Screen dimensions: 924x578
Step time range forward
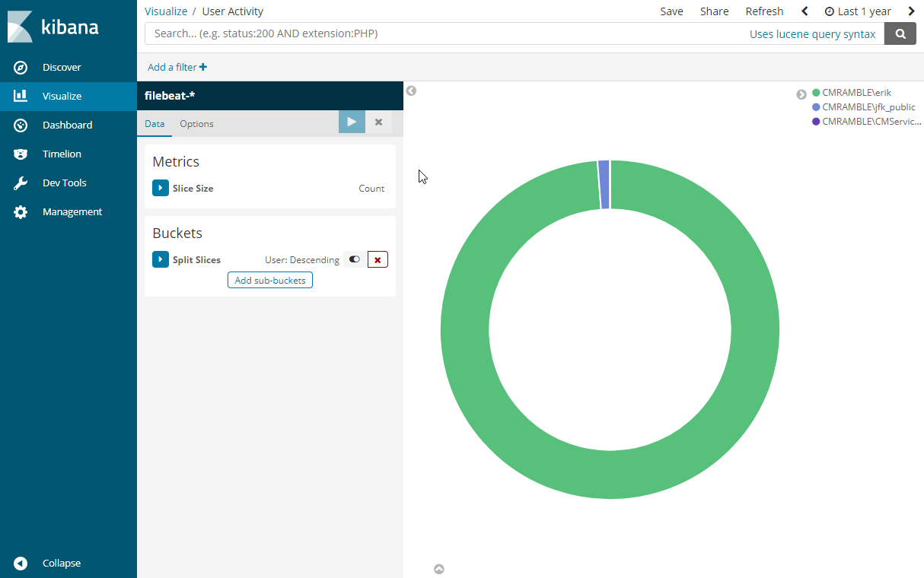[x=912, y=11]
